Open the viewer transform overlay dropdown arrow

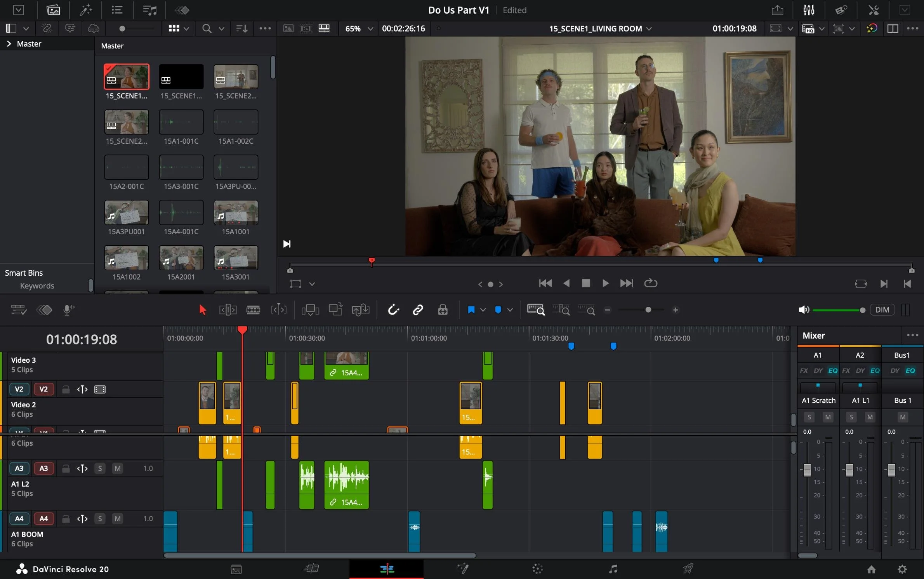(312, 284)
